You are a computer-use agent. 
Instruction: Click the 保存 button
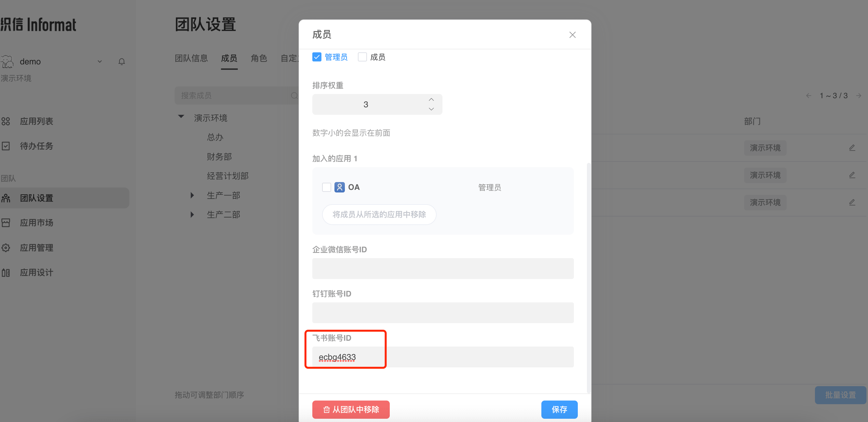coord(559,410)
